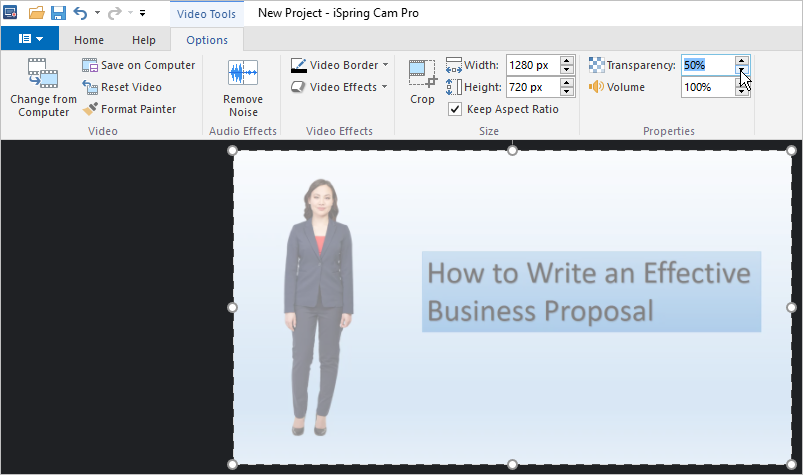Increase the Height value with up arrow
The width and height of the screenshot is (803, 475).
(566, 82)
